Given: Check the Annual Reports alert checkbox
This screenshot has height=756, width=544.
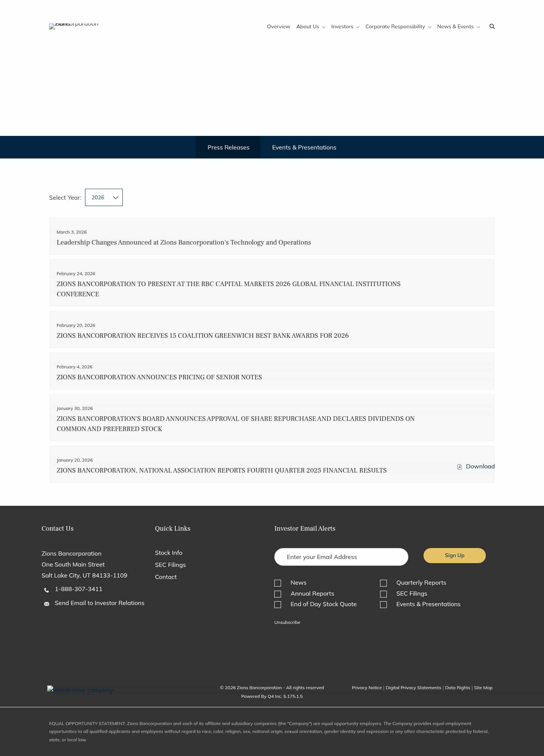Looking at the screenshot, I should coord(278,594).
